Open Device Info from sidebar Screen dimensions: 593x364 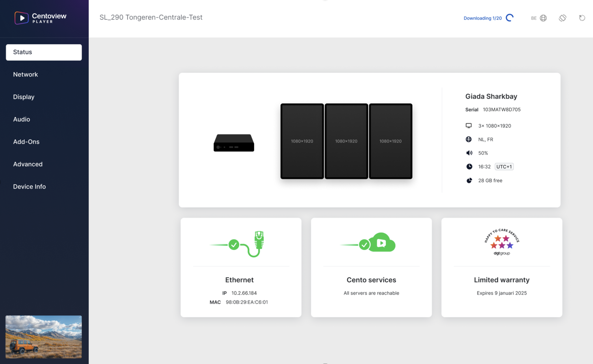click(29, 187)
